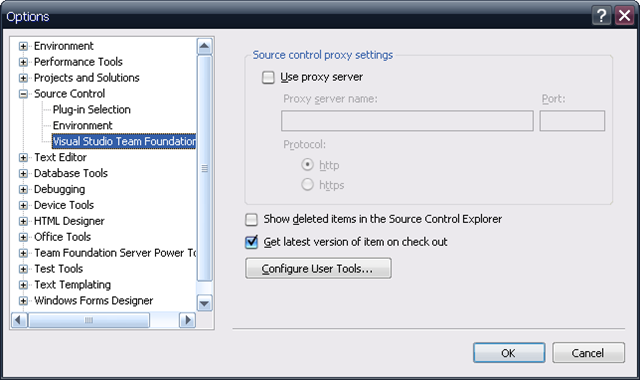640x380 pixels.
Task: Select the Database Tools tree label
Action: (x=71, y=173)
